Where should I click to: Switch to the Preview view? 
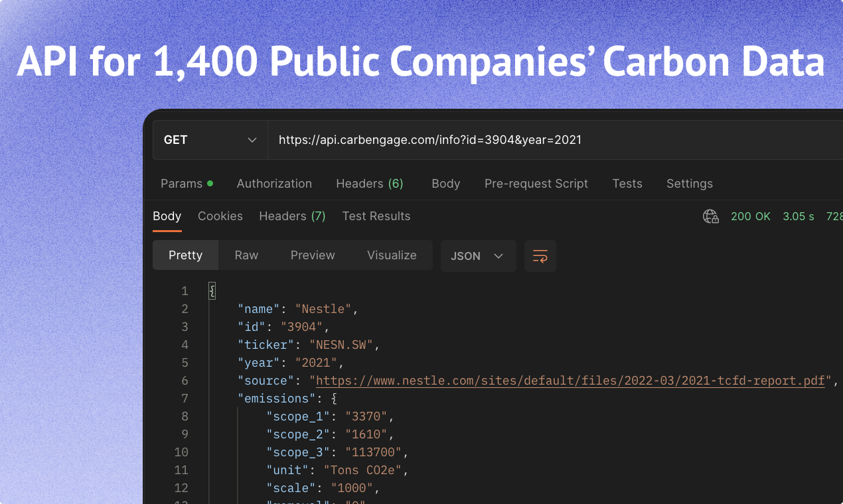pyautogui.click(x=313, y=255)
